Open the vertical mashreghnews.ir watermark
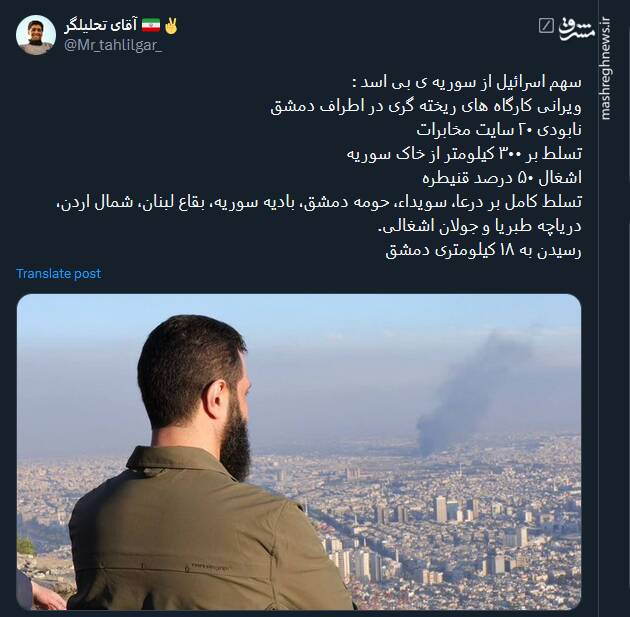This screenshot has height=617, width=630. [x=606, y=68]
